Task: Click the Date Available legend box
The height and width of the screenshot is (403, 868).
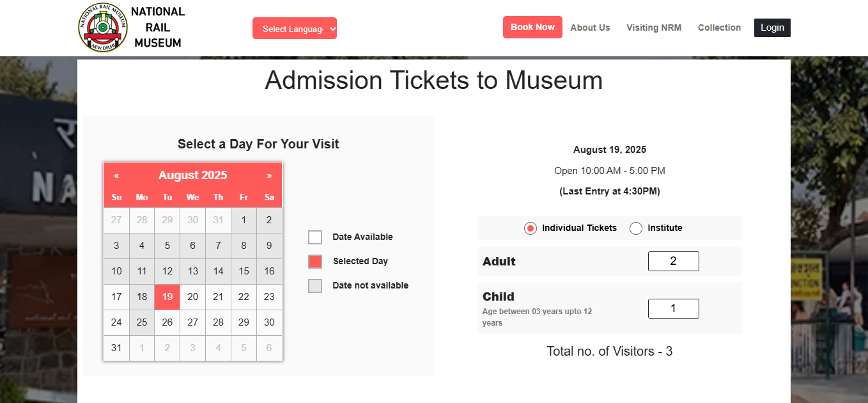Action: [315, 237]
